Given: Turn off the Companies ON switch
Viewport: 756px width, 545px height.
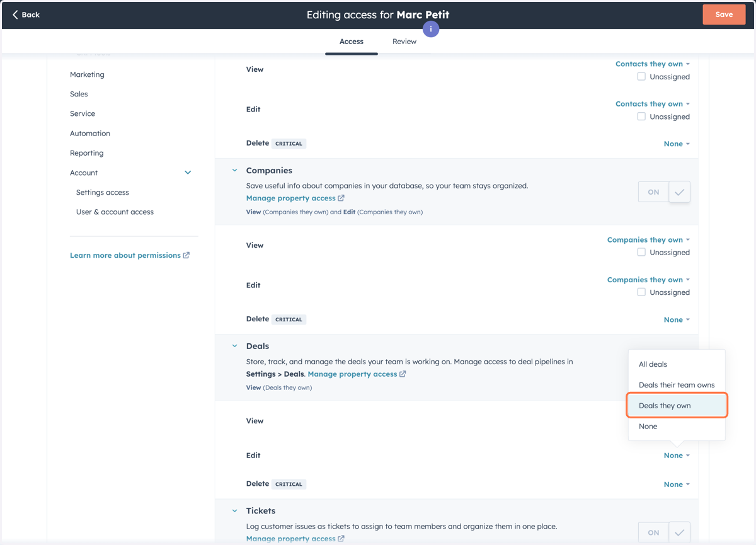Looking at the screenshot, I should coord(654,192).
